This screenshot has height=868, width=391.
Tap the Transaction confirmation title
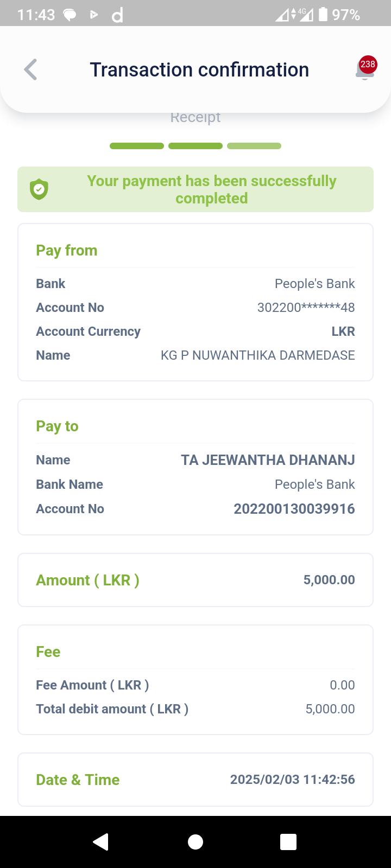click(x=199, y=70)
